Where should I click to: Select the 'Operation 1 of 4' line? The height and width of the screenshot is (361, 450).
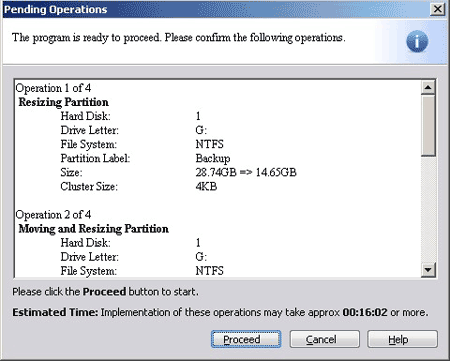[53, 88]
